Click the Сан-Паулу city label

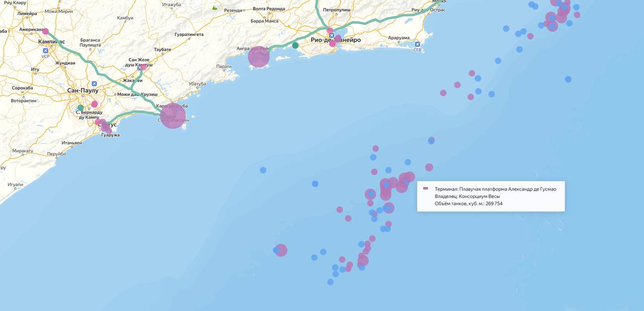click(x=83, y=90)
